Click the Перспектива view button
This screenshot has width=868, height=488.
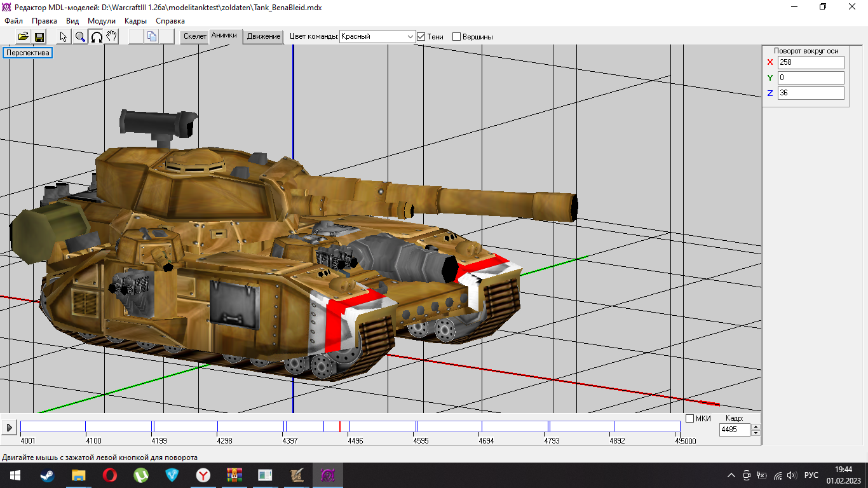click(x=28, y=53)
